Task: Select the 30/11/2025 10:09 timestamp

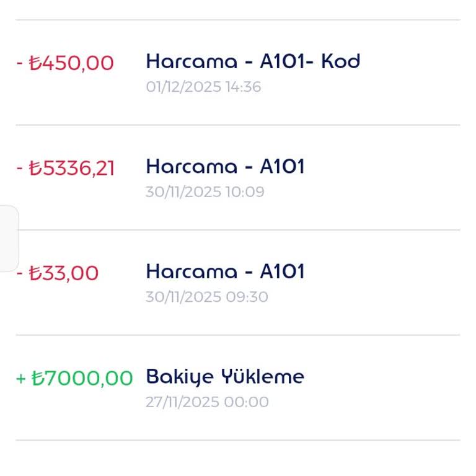Action: (x=205, y=192)
